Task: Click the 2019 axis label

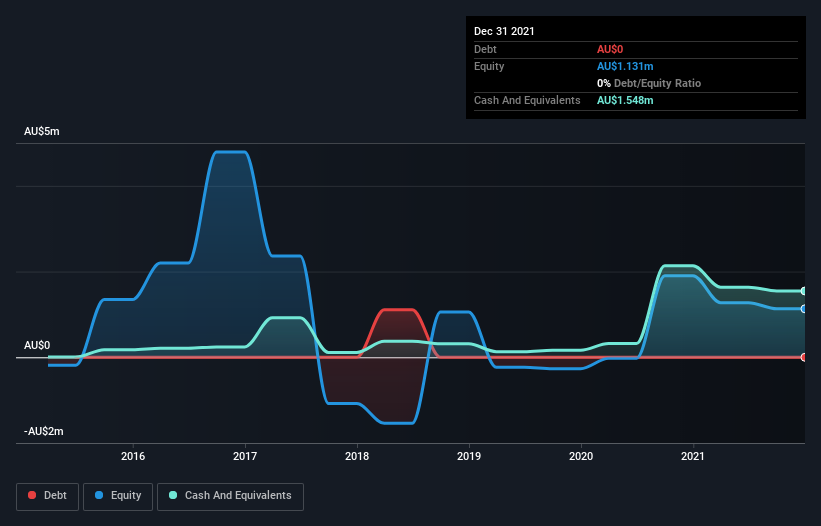Action: point(469,456)
